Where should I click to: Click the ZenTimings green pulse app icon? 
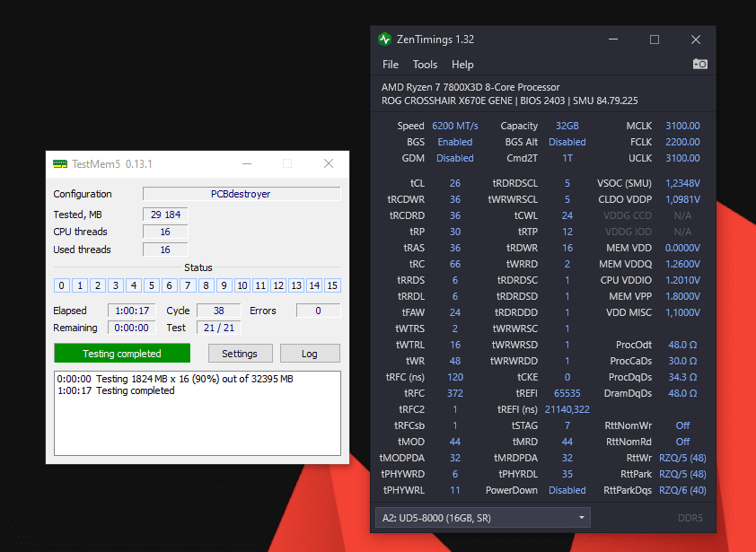384,39
